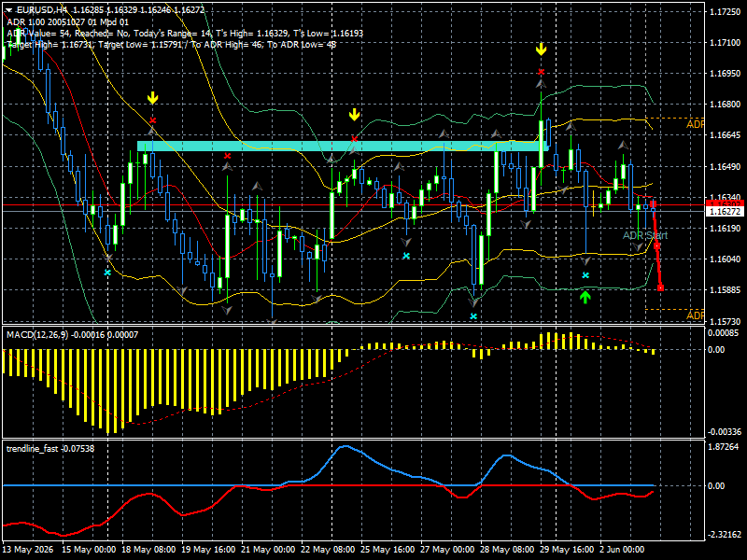Click price axis value 1.16490
Image resolution: width=747 pixels, height=560 pixels.
(x=726, y=167)
